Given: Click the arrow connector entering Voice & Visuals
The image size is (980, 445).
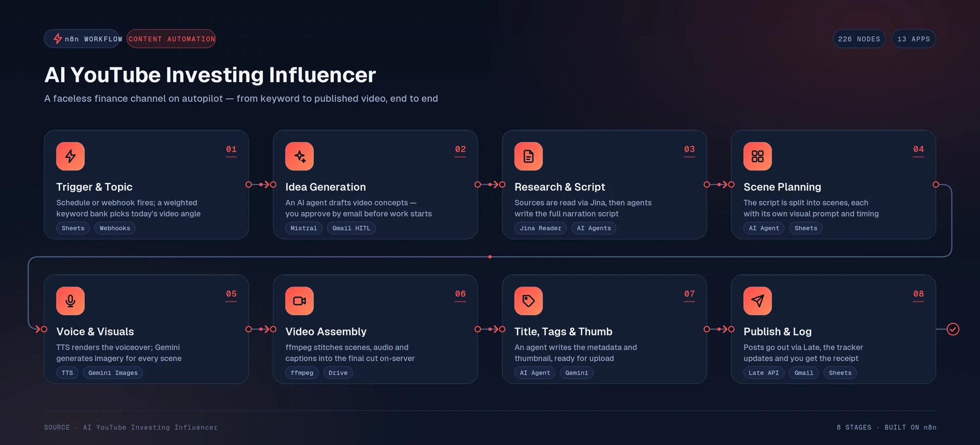Looking at the screenshot, I should (x=41, y=329).
